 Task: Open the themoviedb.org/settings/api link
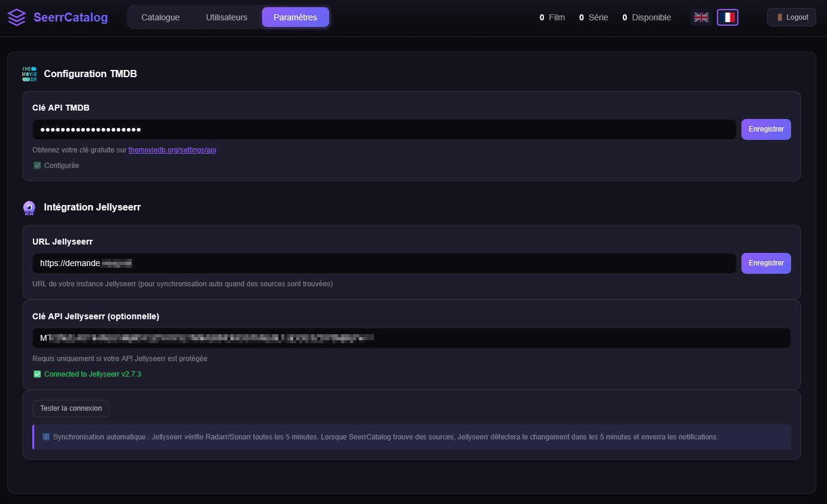(172, 150)
